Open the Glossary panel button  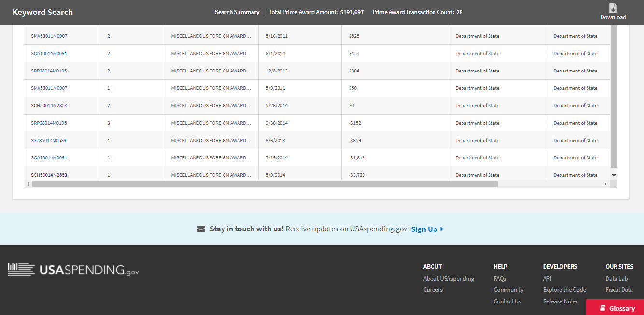615,308
